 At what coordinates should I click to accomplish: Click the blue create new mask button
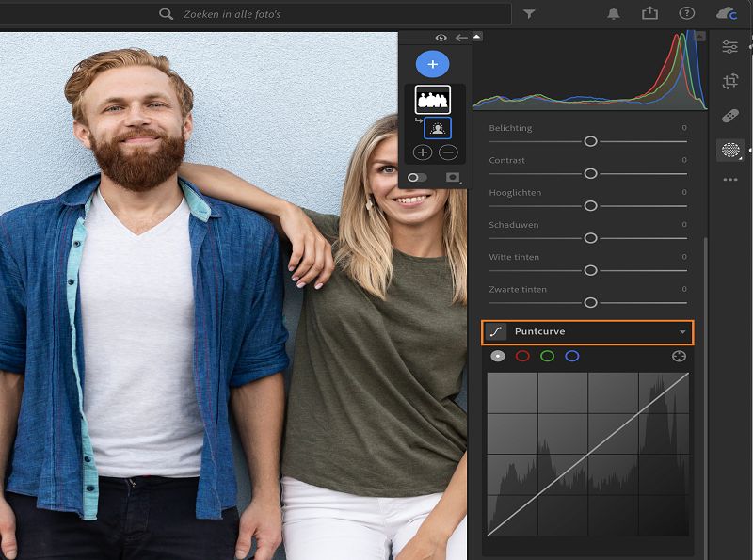pos(433,64)
